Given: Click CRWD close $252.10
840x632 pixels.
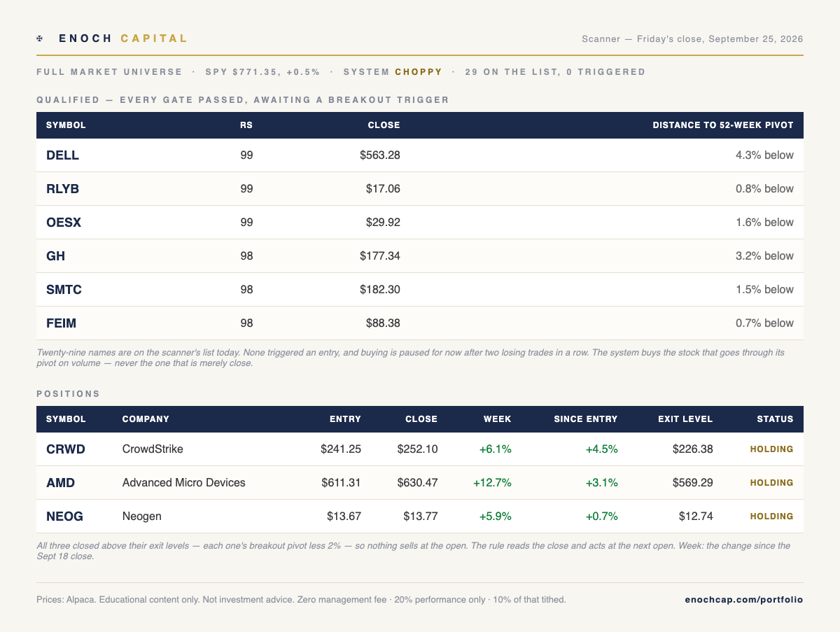Looking at the screenshot, I should point(417,449).
